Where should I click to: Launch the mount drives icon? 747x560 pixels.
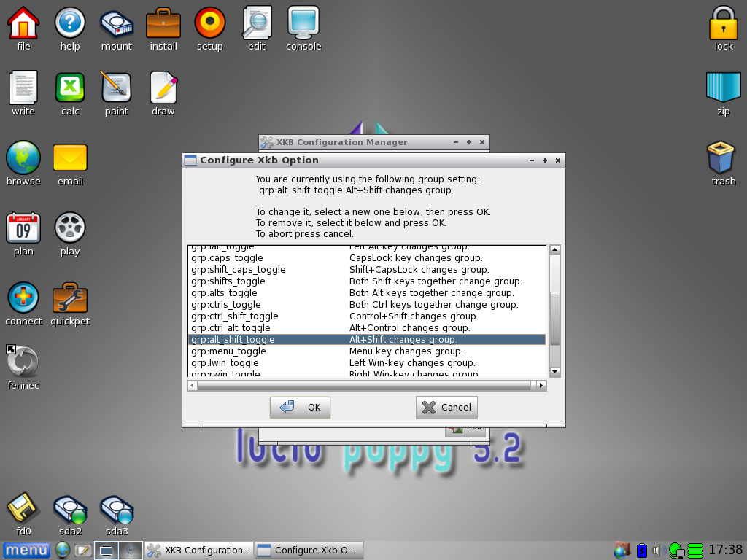[x=116, y=23]
